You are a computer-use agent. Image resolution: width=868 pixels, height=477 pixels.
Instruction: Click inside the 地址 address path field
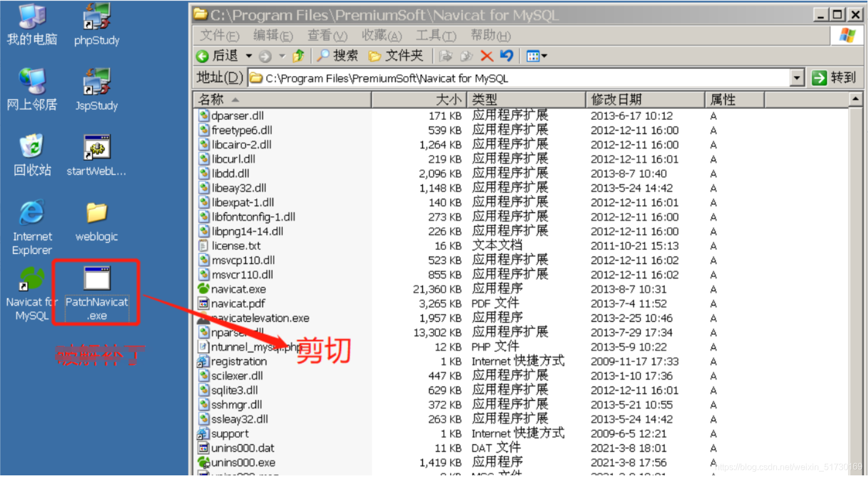point(519,78)
